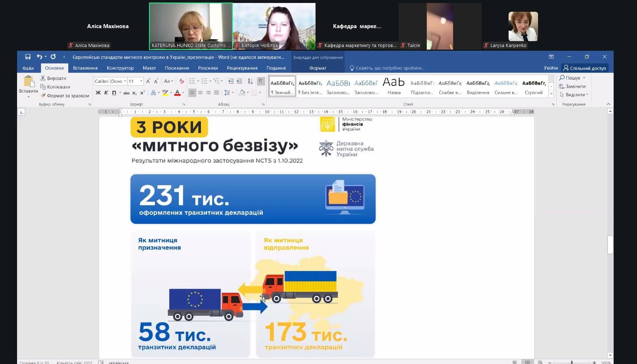Open the Вставлення ribbon tab
637x364 pixels.
click(85, 68)
